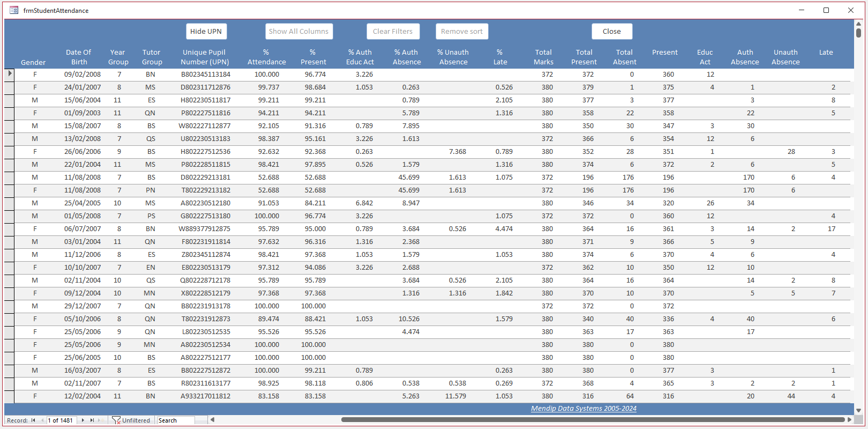Select the UPN cell W889377912875
Screen dimensions: 868x429
pos(205,229)
